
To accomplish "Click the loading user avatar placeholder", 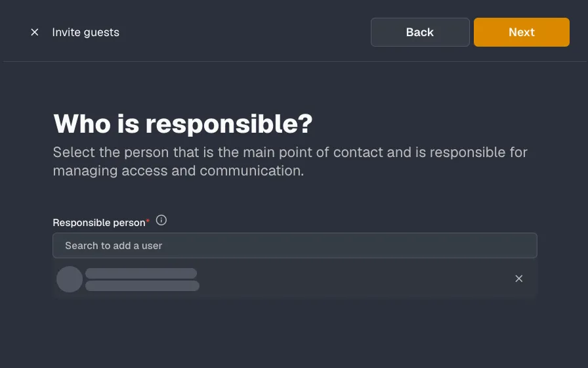I will pyautogui.click(x=70, y=279).
